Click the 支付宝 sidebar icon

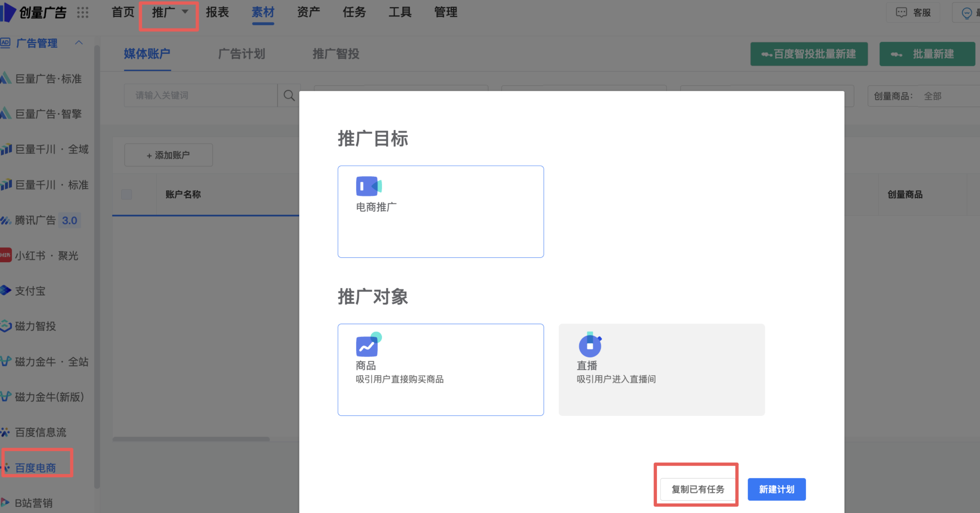tap(5, 290)
